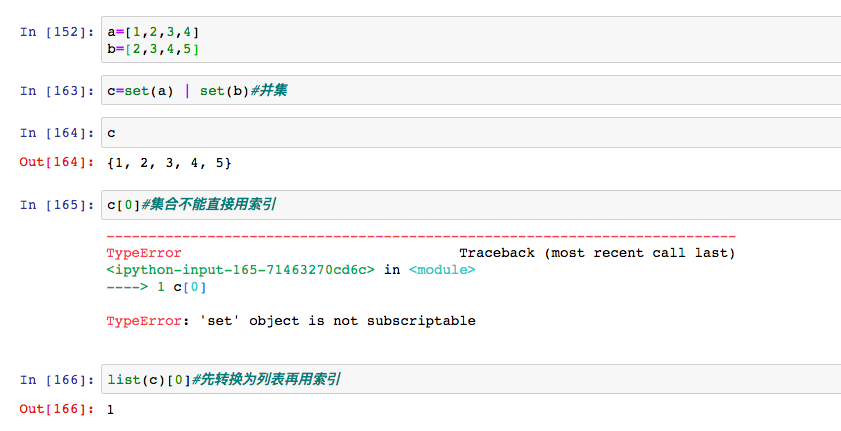Click the "----> 1 c[0]" traceback line
841x431 pixels.
tap(156, 287)
